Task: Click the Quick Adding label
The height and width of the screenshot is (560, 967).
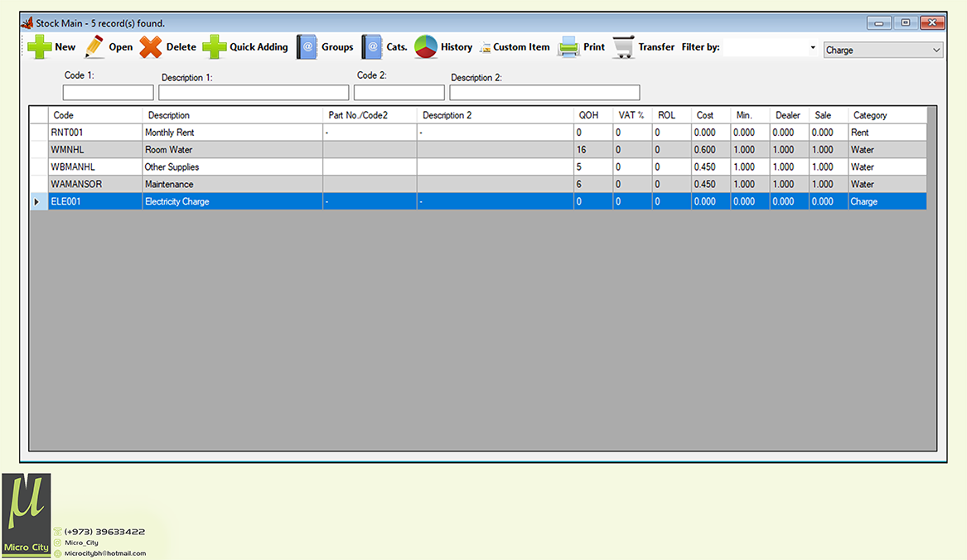Action: point(259,47)
